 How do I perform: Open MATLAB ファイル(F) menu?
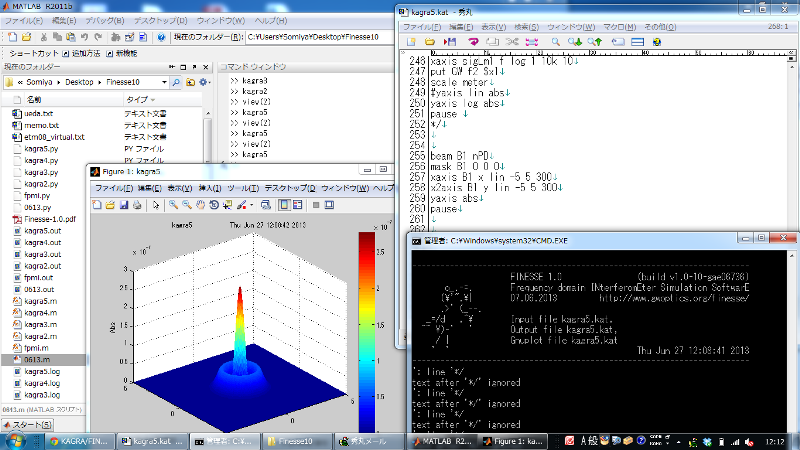click(24, 21)
